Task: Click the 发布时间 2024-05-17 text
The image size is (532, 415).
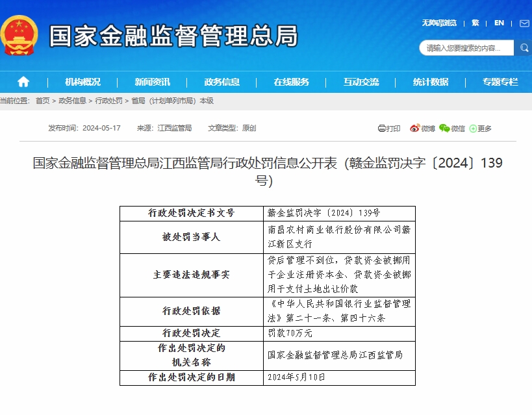Action: [84, 128]
